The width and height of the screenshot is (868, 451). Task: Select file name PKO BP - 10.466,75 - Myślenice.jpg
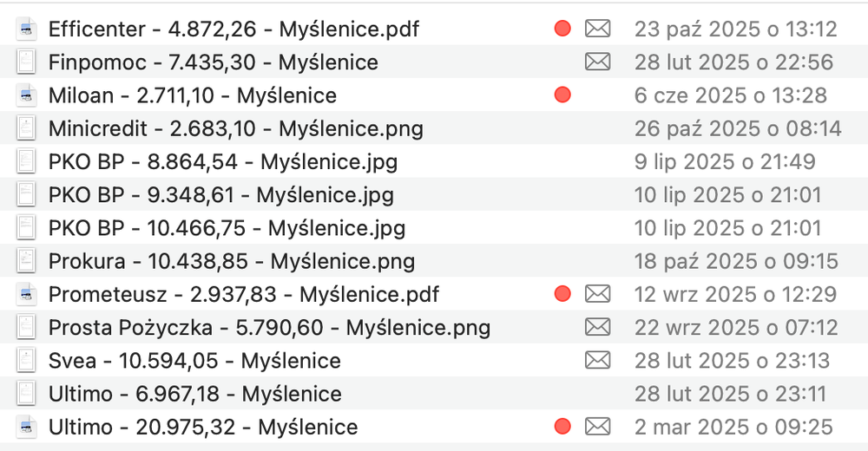(227, 229)
